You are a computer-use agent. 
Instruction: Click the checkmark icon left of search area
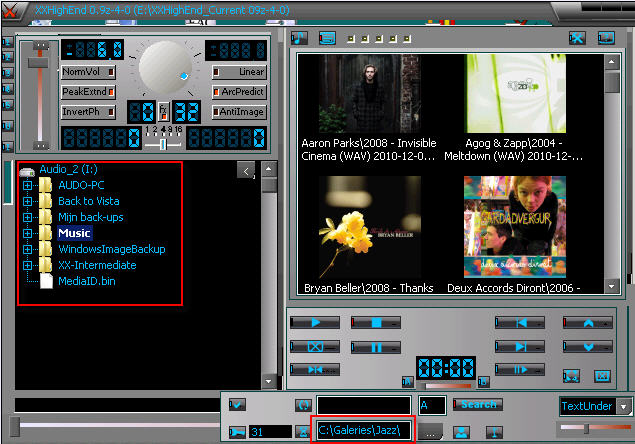tap(237, 404)
